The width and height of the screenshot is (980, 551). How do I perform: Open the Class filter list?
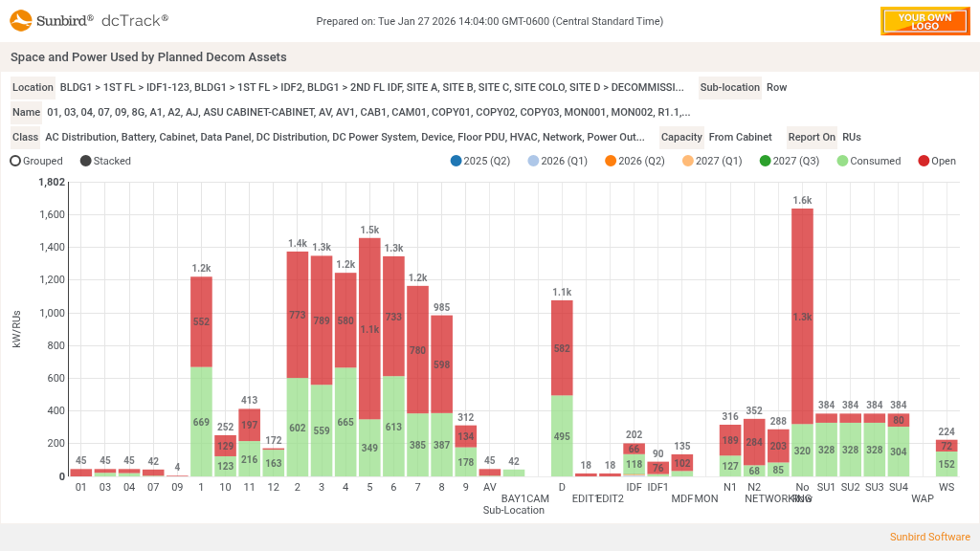(345, 137)
